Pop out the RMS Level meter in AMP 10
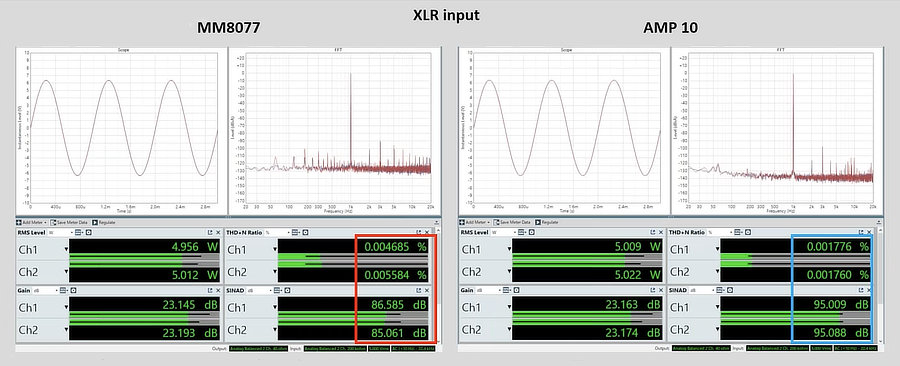 click(653, 232)
